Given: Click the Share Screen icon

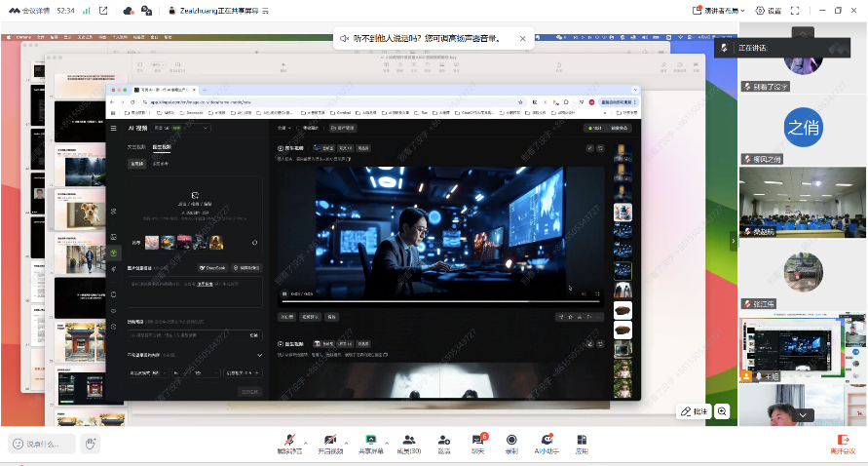Looking at the screenshot, I should tap(370, 442).
